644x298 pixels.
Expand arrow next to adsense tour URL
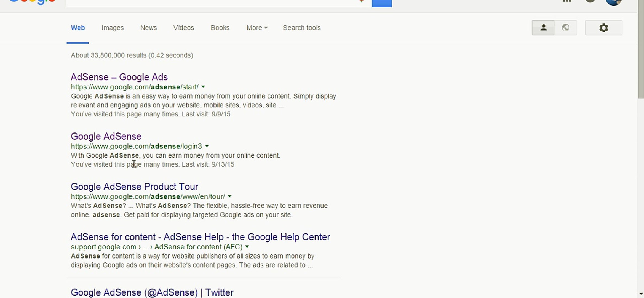click(230, 196)
